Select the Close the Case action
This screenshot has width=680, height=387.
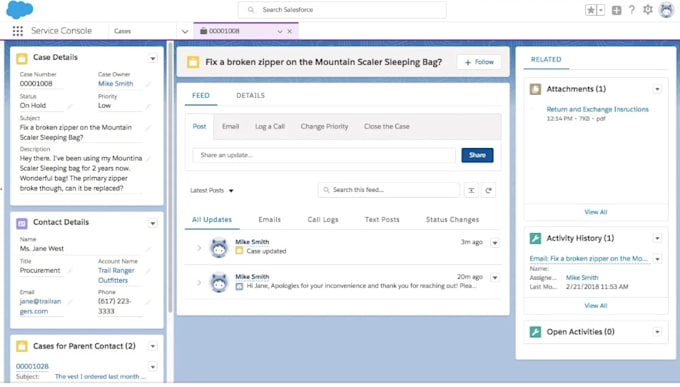coord(387,126)
